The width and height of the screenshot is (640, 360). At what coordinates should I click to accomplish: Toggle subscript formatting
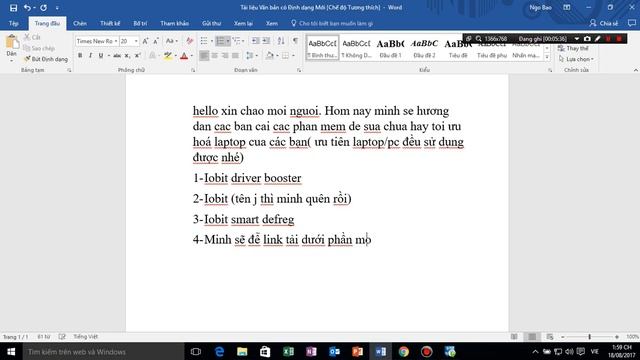pyautogui.click(x=127, y=56)
